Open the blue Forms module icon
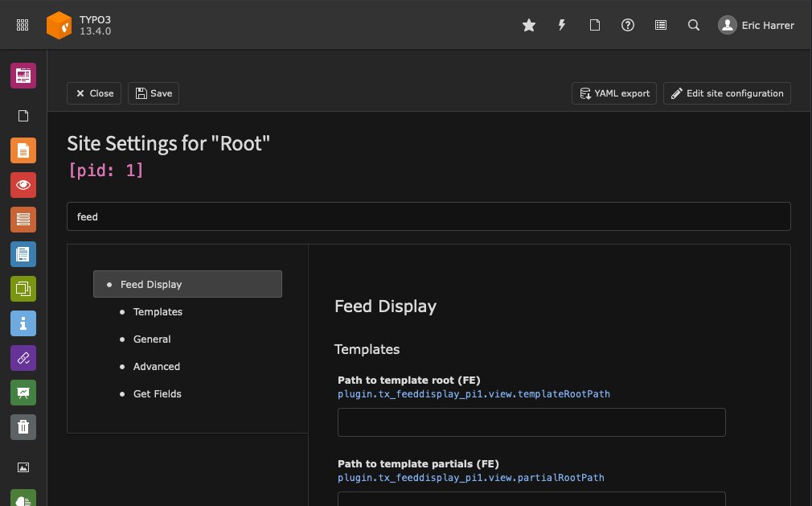 point(23,254)
